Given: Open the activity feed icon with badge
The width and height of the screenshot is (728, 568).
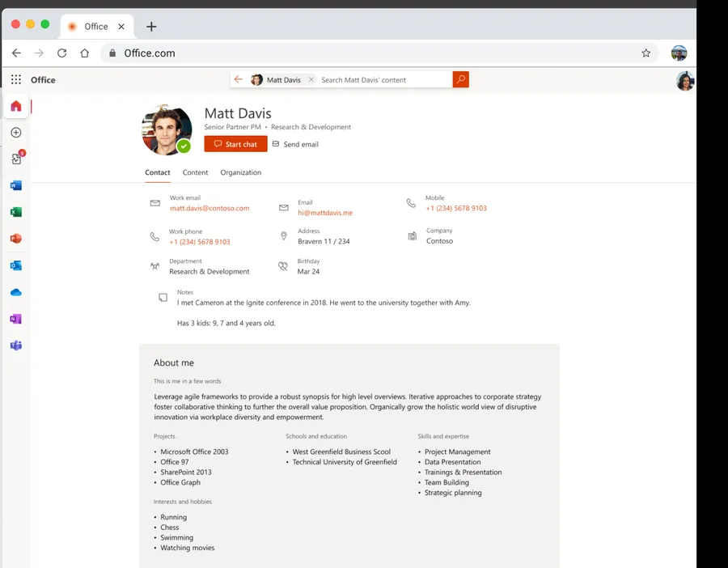Looking at the screenshot, I should coord(17,158).
